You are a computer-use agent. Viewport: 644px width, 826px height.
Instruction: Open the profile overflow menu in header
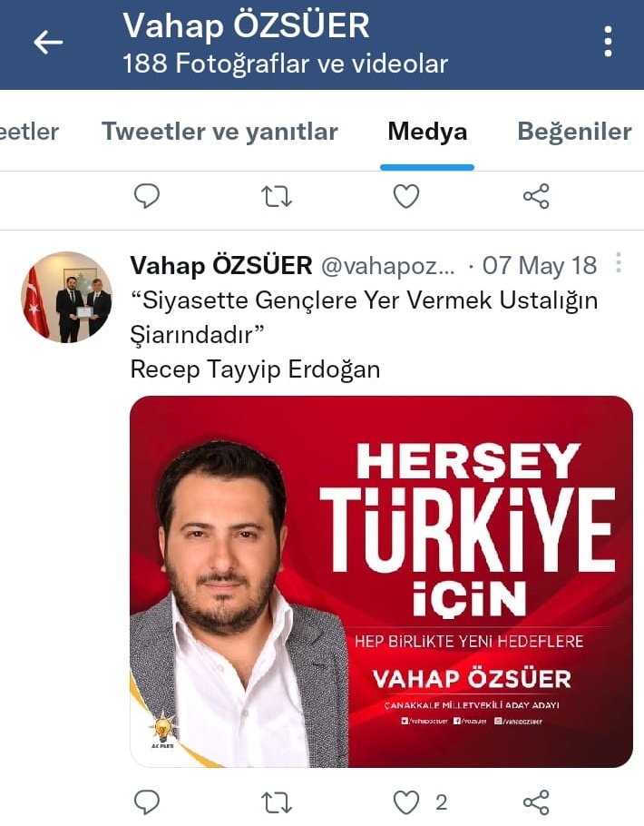tap(609, 42)
